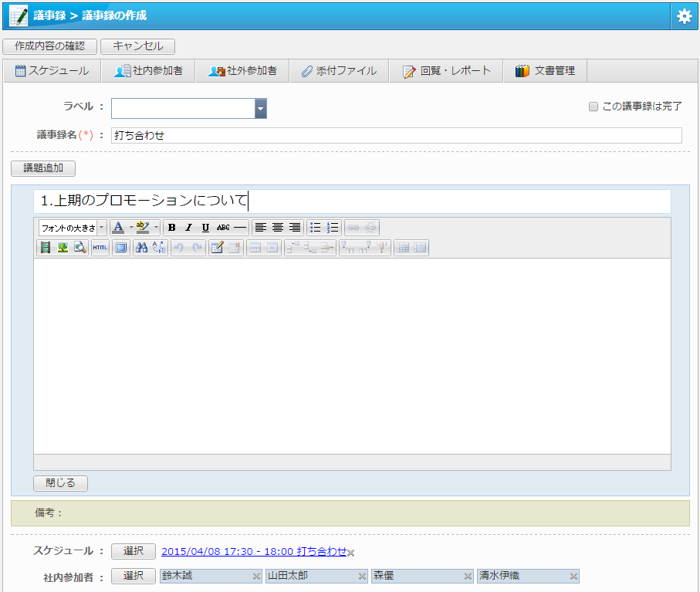Center align text in the editor

[278, 228]
